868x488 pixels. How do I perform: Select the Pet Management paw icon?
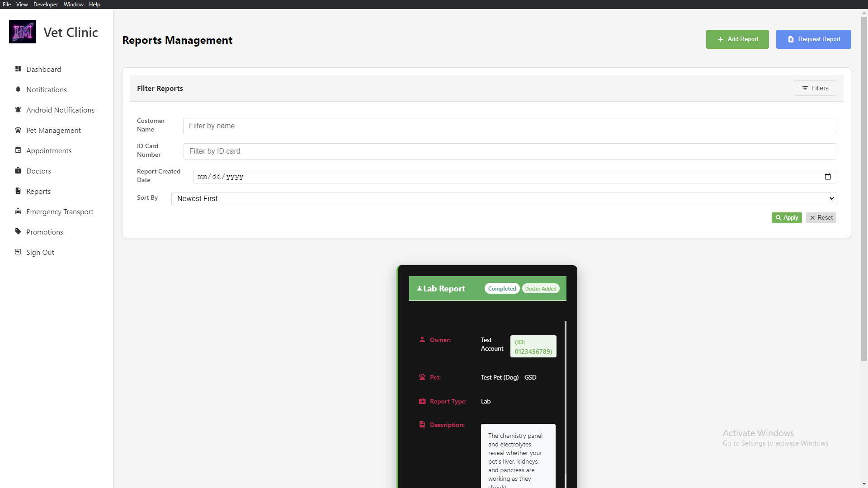18,130
